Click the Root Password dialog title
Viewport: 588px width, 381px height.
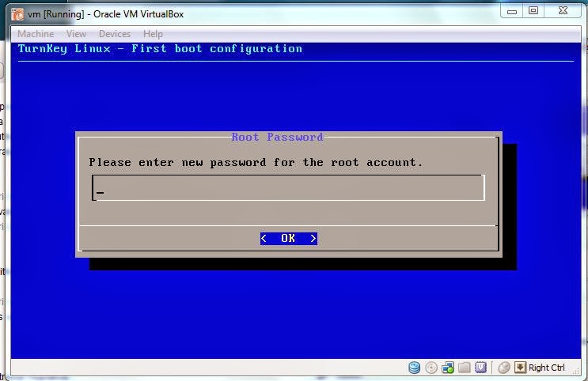click(x=277, y=137)
